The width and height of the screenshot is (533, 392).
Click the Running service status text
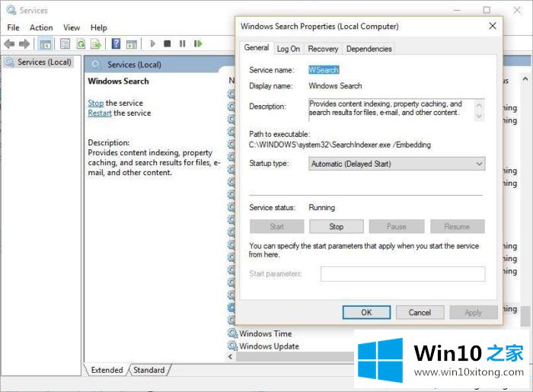click(x=321, y=208)
